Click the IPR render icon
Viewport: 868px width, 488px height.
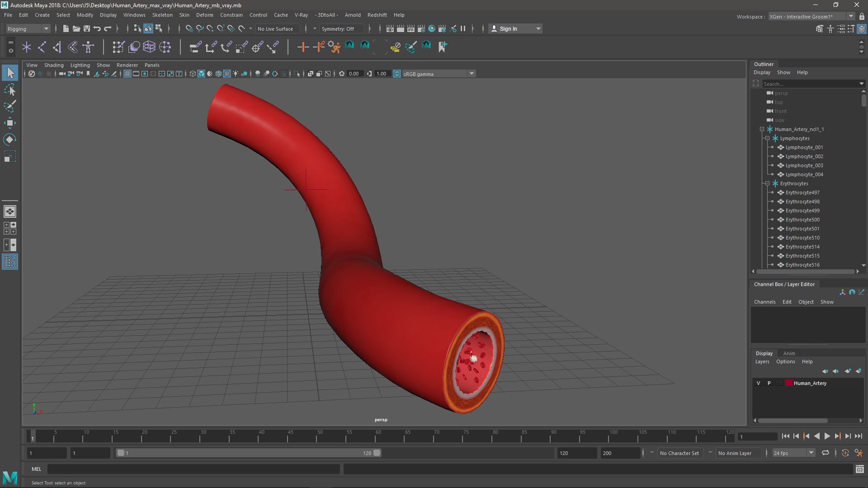click(x=410, y=28)
